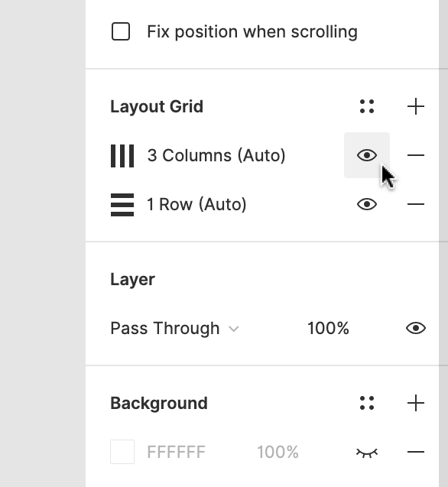The width and height of the screenshot is (448, 487).
Task: Select the background fill opacity 100%
Action: [x=278, y=452]
